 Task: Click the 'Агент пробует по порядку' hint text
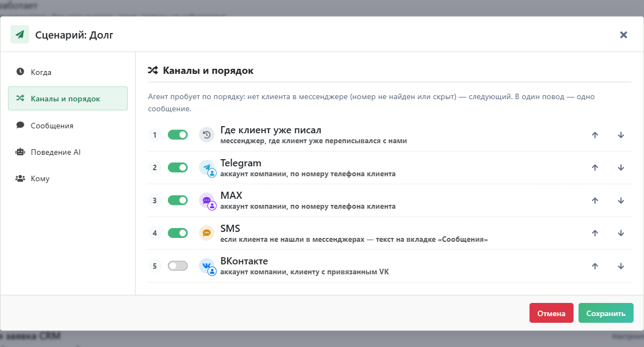pyautogui.click(x=372, y=102)
